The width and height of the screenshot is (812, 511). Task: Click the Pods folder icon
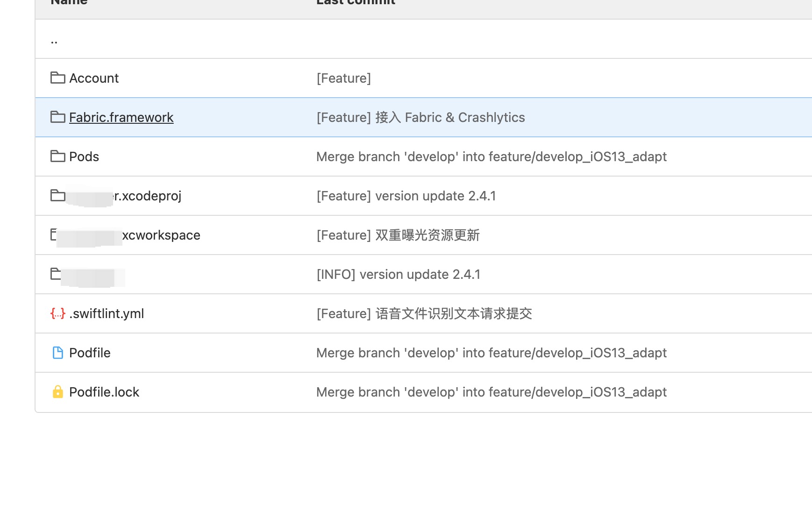pyautogui.click(x=57, y=156)
